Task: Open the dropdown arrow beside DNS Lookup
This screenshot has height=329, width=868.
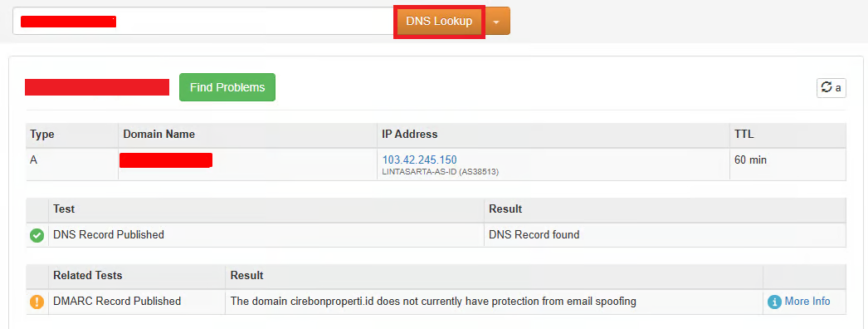Action: pos(496,22)
